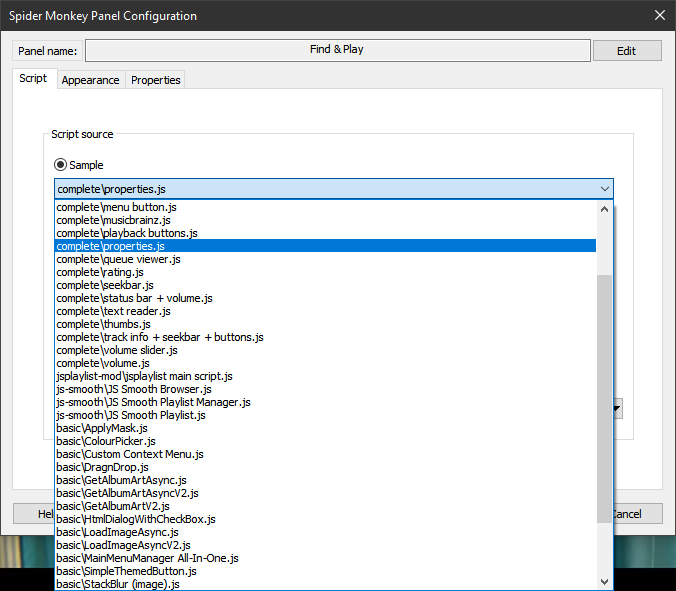676x591 pixels.
Task: Collapse the sample script dropdown arrow
Action: (x=604, y=189)
